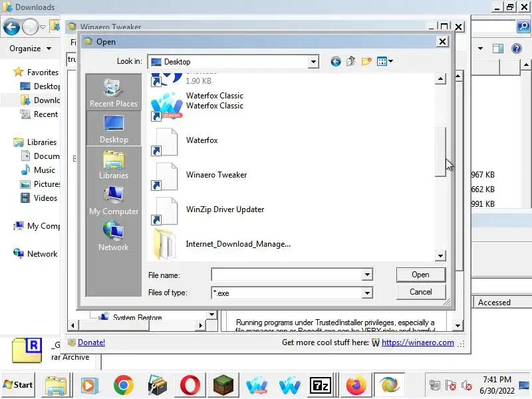The image size is (532, 399).
Task: Click the Cancel button
Action: pos(421,292)
